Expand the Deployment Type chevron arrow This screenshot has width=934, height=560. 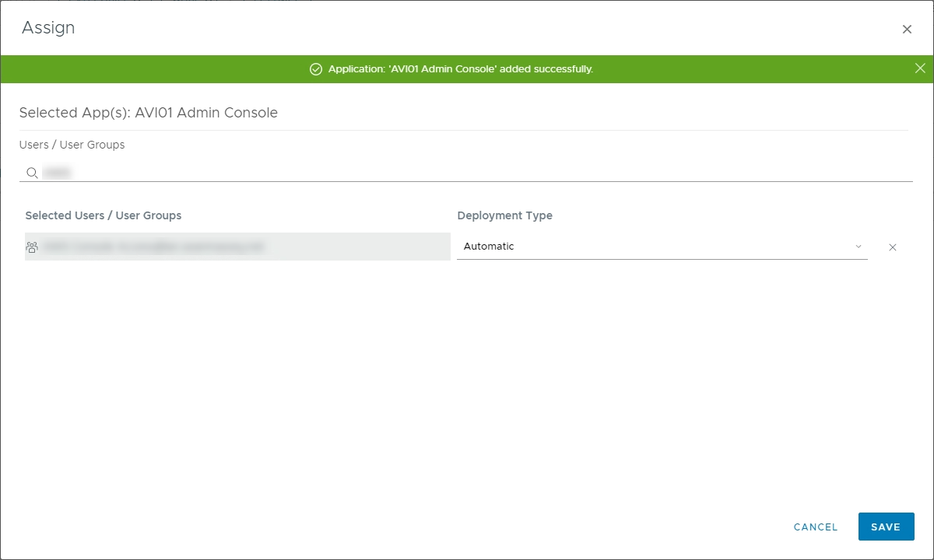(859, 247)
